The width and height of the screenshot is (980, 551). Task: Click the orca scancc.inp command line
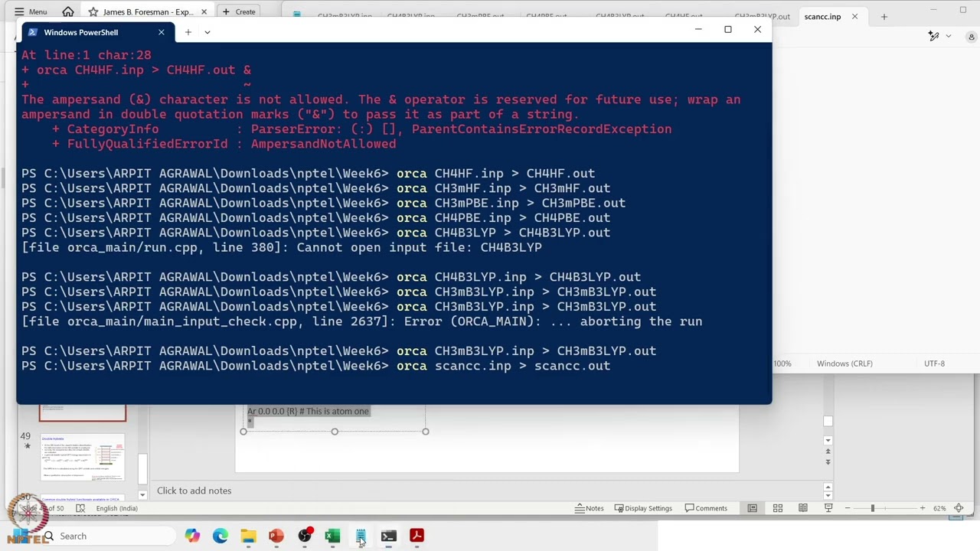coord(316,366)
